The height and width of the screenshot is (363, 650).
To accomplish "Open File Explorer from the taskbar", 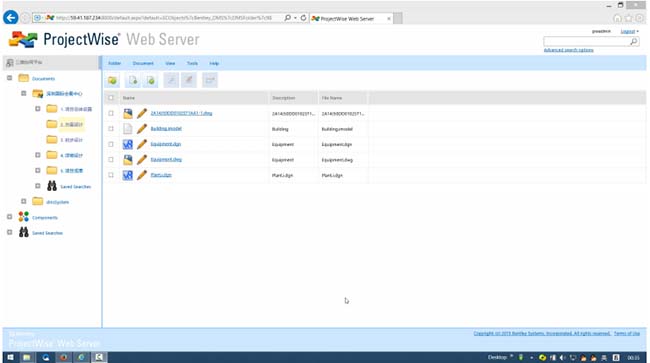I will point(27,357).
